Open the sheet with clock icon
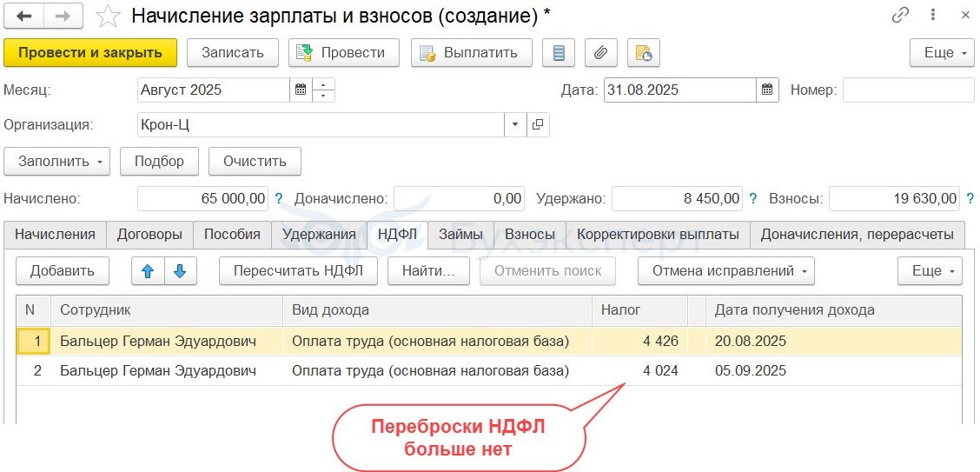Image resolution: width=980 pixels, height=472 pixels. pos(643,53)
